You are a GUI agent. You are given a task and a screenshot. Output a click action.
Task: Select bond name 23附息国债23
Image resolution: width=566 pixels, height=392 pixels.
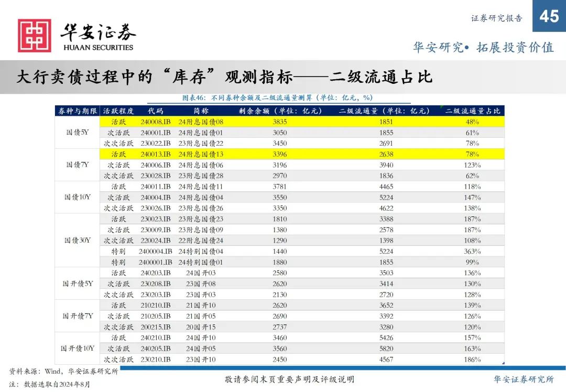[x=201, y=219]
